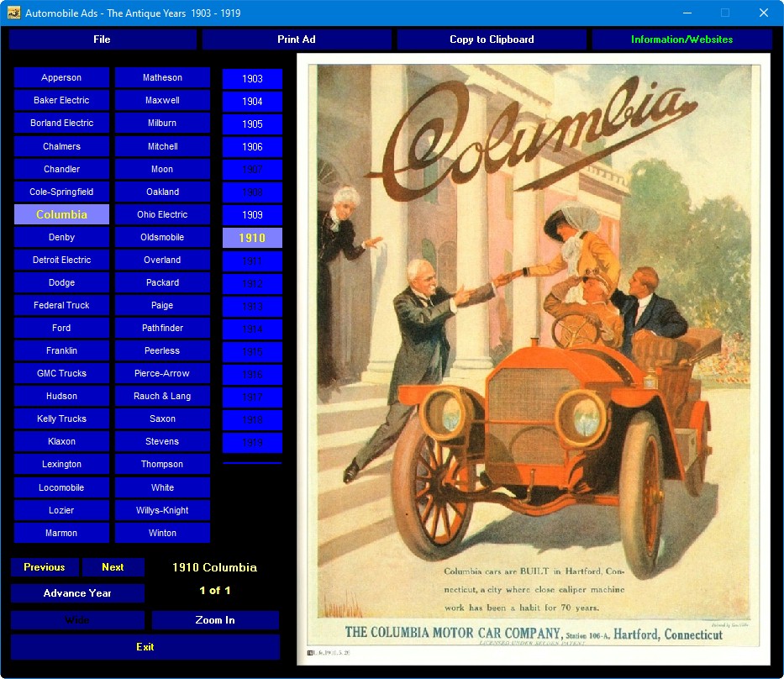Click the Columbia ad image
This screenshot has width=784, height=679.
click(x=534, y=359)
